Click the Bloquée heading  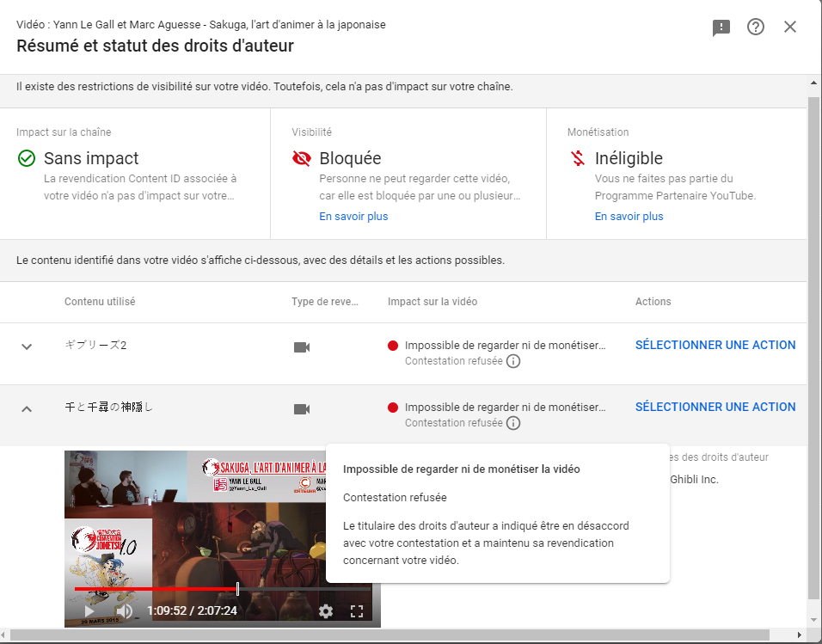pyautogui.click(x=350, y=158)
